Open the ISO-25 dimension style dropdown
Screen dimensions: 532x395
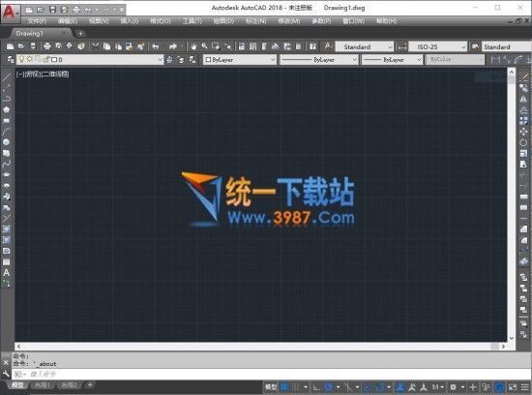click(437, 46)
